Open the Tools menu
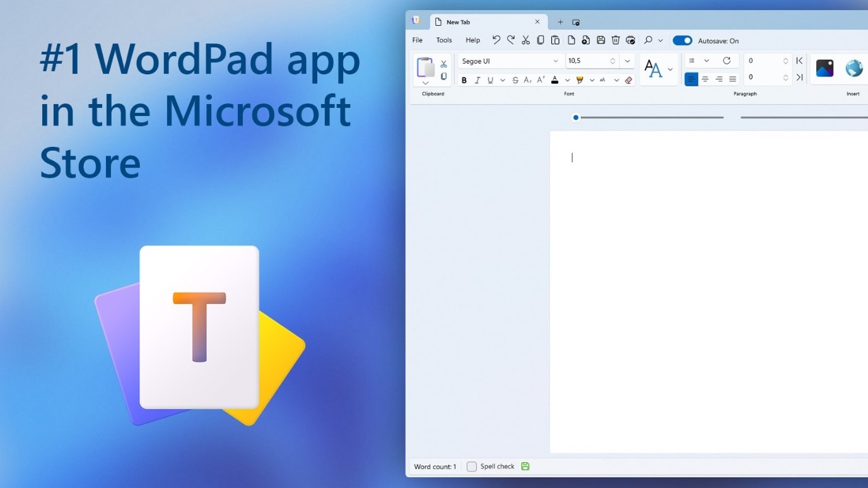 [x=444, y=40]
